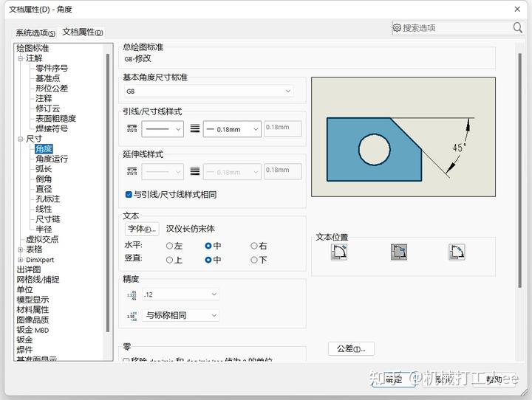Viewport: 532px width, 400px height.
Task: Select vertical 上 radio button
Action: [170, 260]
